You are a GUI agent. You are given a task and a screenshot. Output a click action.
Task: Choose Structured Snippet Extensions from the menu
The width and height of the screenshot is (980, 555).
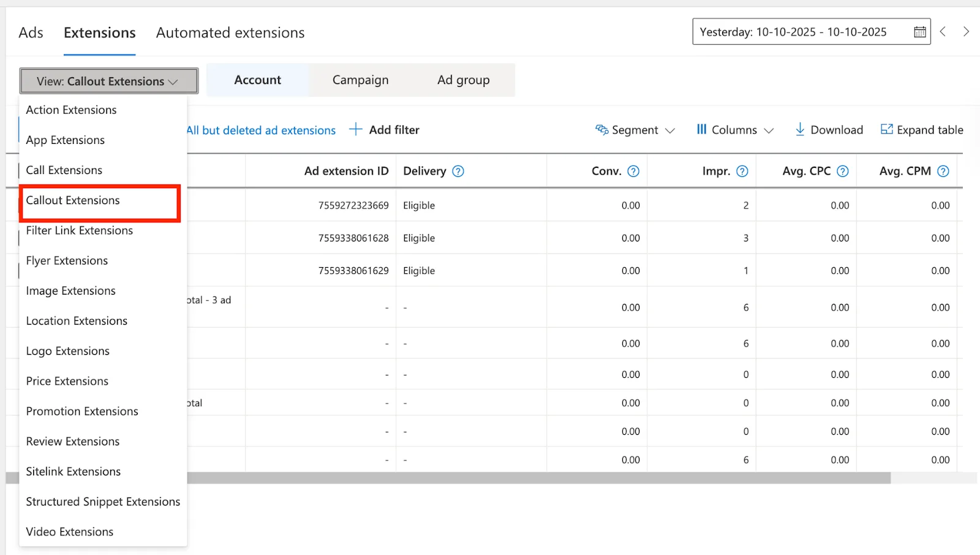pyautogui.click(x=103, y=501)
